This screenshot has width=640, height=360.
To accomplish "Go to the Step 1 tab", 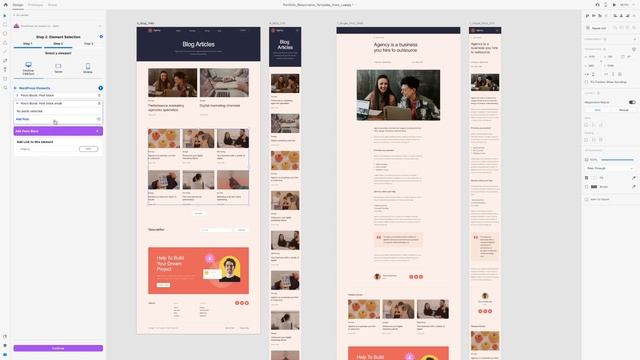I will (x=28, y=44).
